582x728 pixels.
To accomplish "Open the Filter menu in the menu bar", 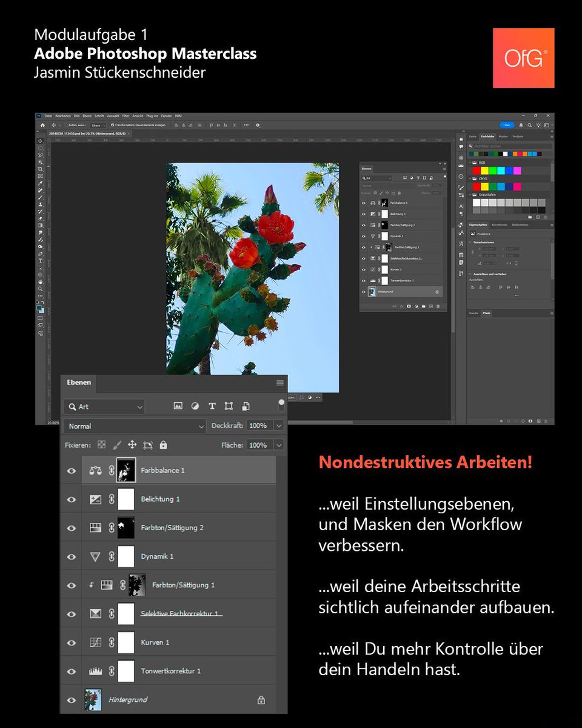I will coord(125,116).
